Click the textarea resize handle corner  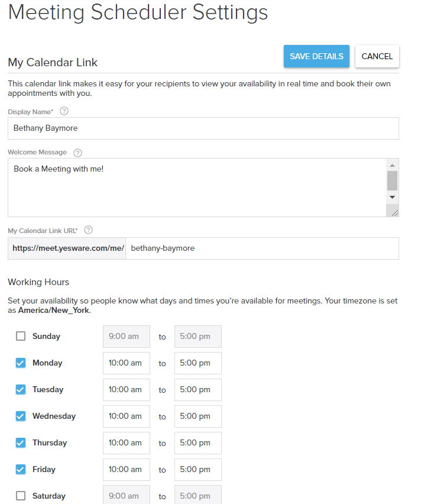(x=393, y=211)
